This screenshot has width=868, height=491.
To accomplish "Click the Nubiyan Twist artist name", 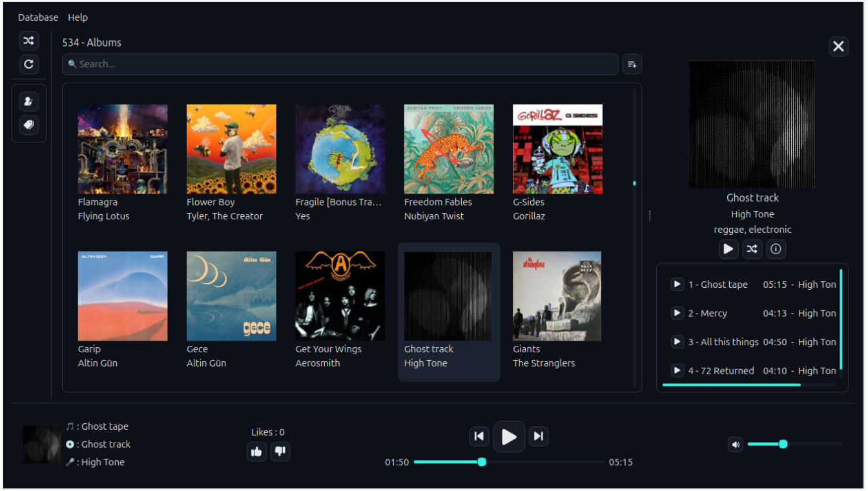I will (x=434, y=216).
